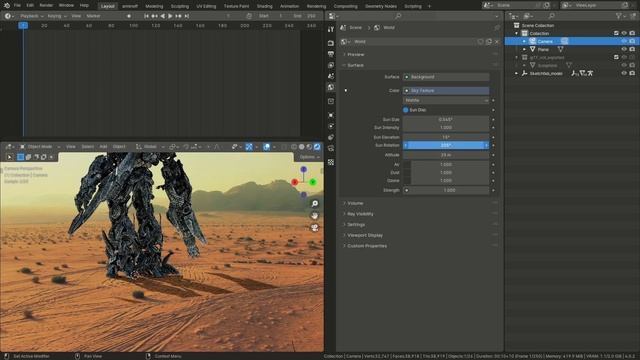Screen dimensions: 640x360
Task: Expand the Settings panel
Action: tap(356, 224)
